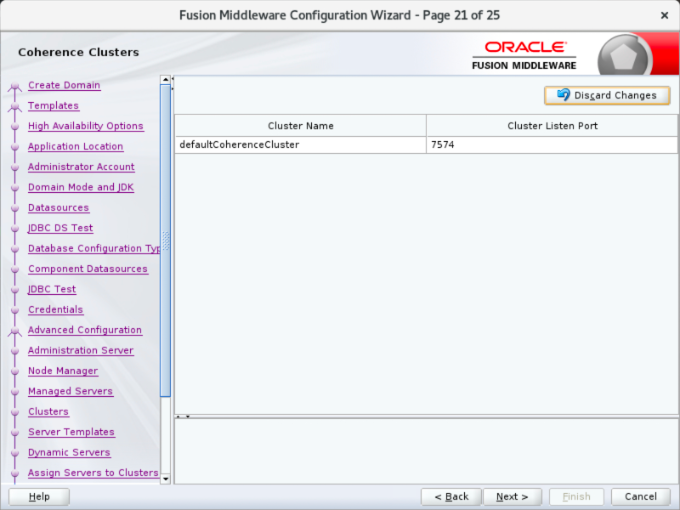680x510 pixels.
Task: Edit the 7574 listen port cell
Action: (552, 145)
